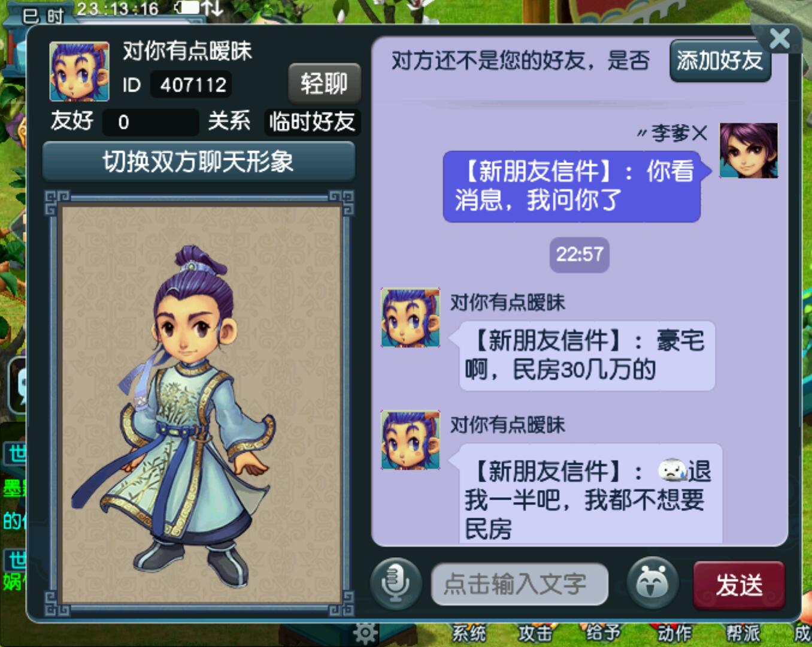Send message with 发送 button
Viewport: 812px width, 647px height.
739,585
